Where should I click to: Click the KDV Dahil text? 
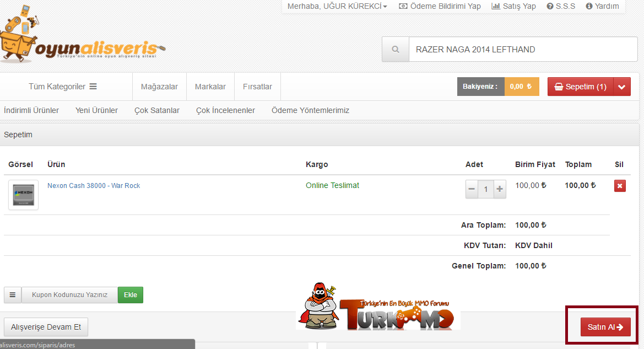tap(533, 245)
